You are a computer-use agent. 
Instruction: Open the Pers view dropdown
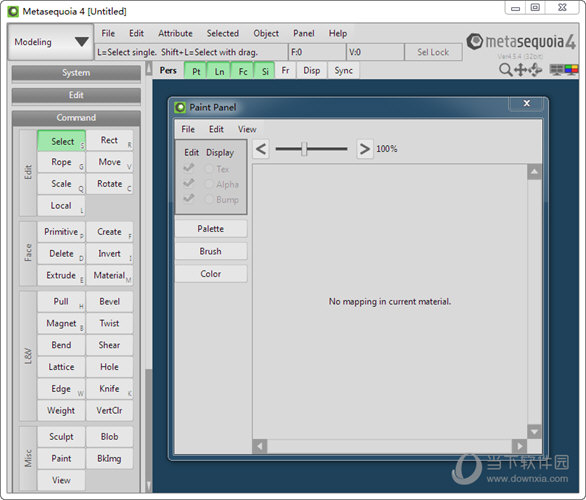[x=168, y=71]
